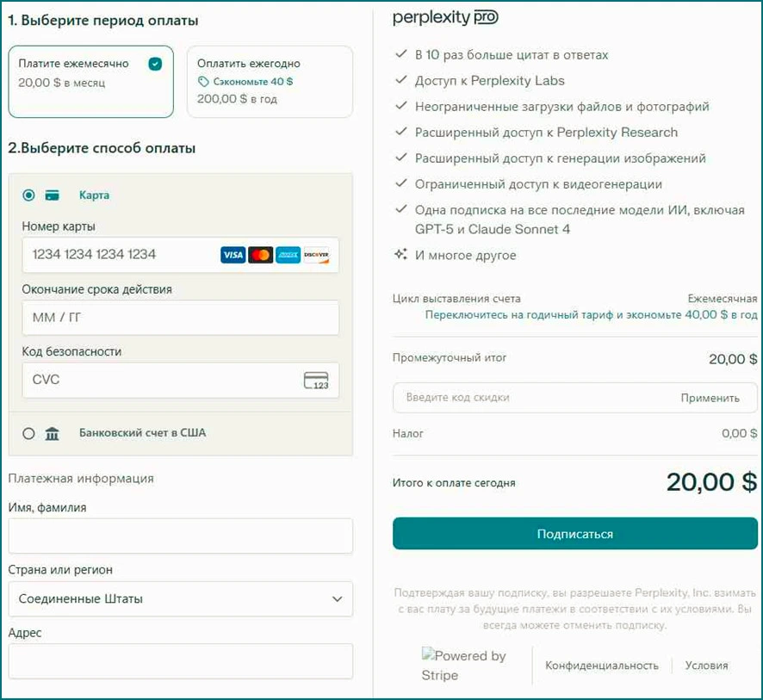Focus the Имя, фамилия text field
Image resolution: width=763 pixels, height=700 pixels.
coord(180,536)
